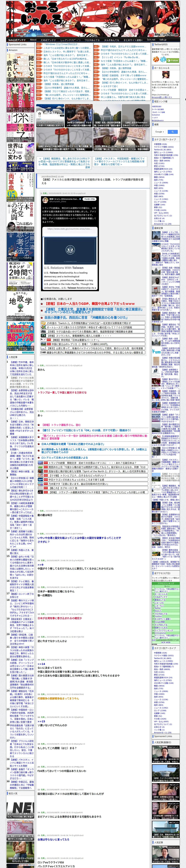Open the 5ch公式アンテナ nav tab
This screenshot has width=186, height=868.
17,40
